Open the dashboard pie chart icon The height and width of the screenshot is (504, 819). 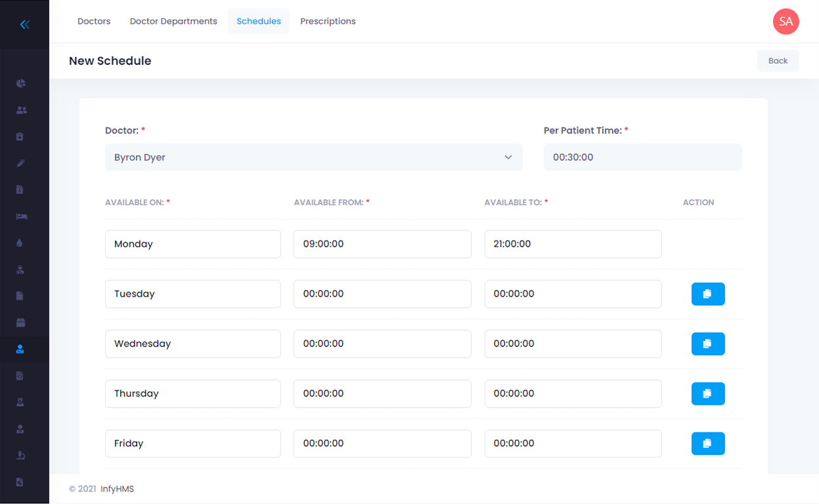point(21,83)
